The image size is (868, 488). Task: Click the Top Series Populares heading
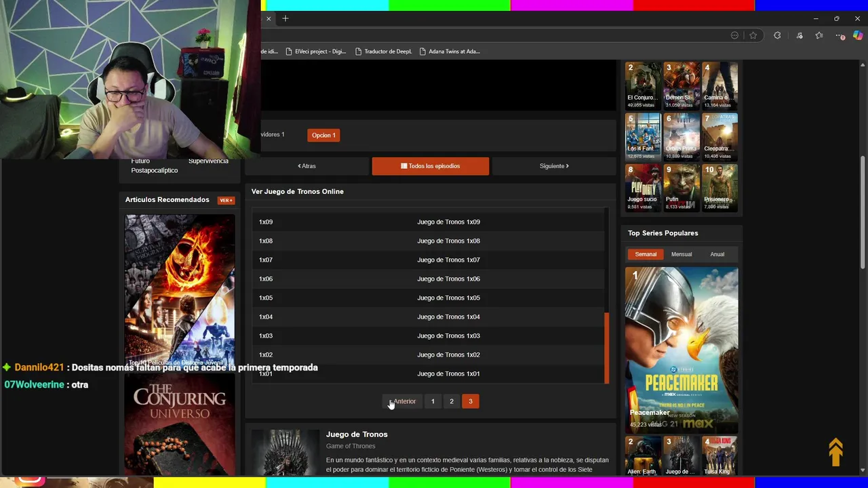point(663,233)
